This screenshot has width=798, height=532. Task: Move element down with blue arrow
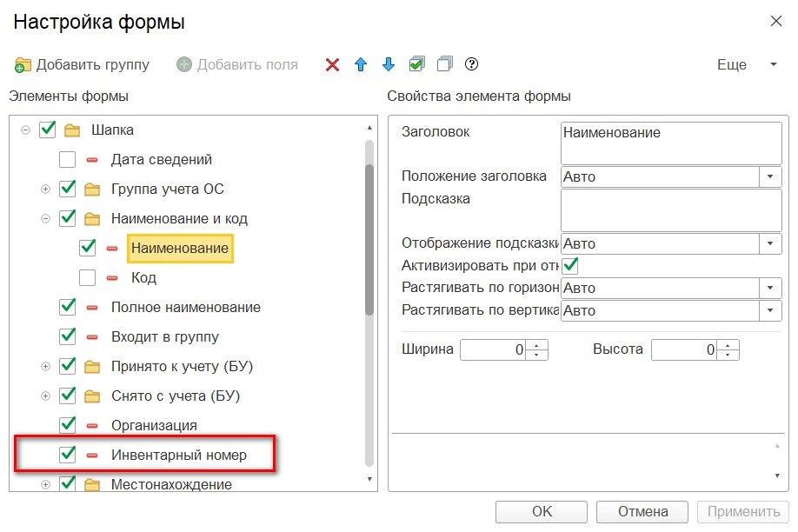point(389,64)
